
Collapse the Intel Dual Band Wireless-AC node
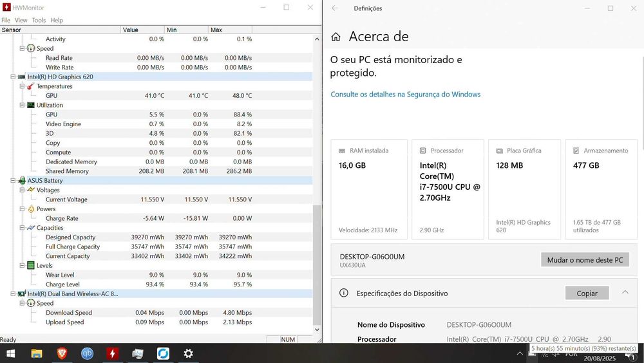pos(13,294)
